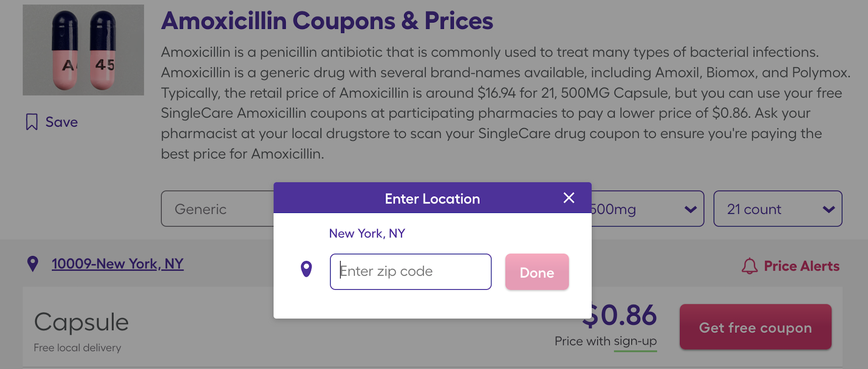Expand the 21 count quantity dropdown
The image size is (868, 369).
click(x=778, y=209)
